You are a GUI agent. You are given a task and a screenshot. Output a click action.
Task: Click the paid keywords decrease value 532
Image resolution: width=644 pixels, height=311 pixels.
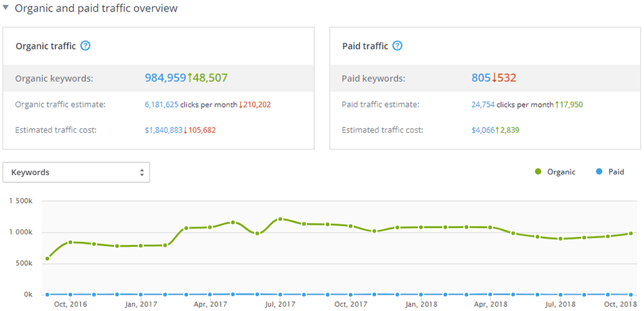tap(506, 78)
